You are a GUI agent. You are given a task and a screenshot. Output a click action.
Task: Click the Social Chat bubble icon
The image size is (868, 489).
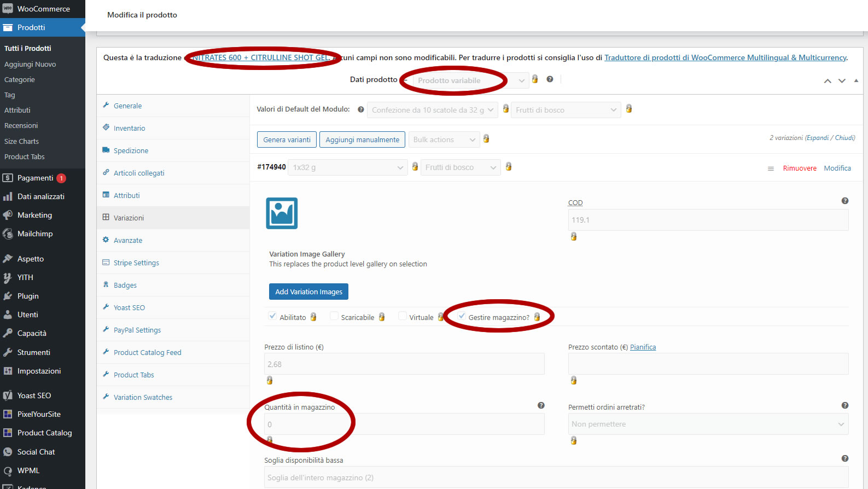click(8, 452)
